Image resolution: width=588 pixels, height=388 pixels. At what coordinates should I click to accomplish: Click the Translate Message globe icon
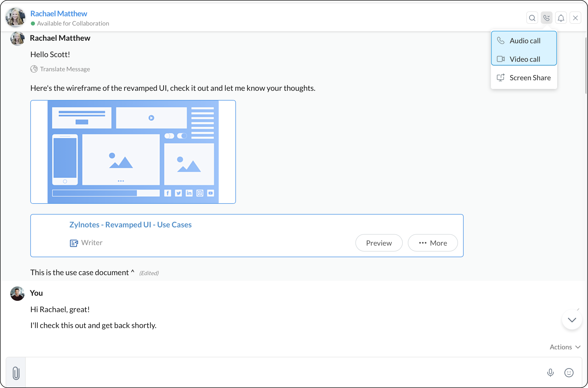click(34, 69)
